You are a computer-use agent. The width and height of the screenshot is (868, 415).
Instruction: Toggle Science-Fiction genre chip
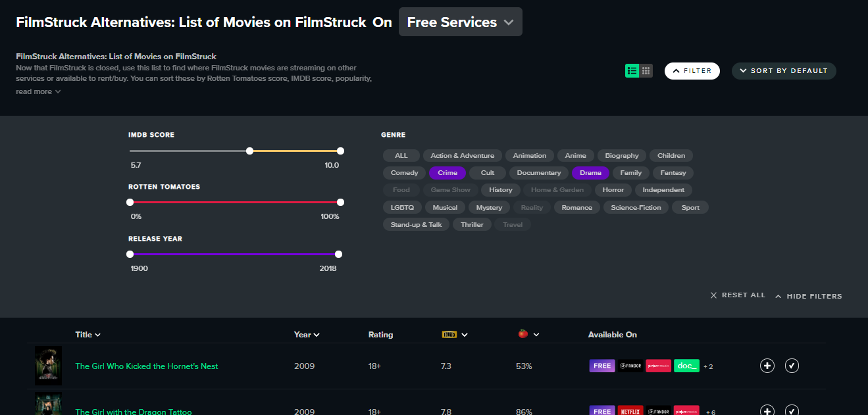point(636,207)
